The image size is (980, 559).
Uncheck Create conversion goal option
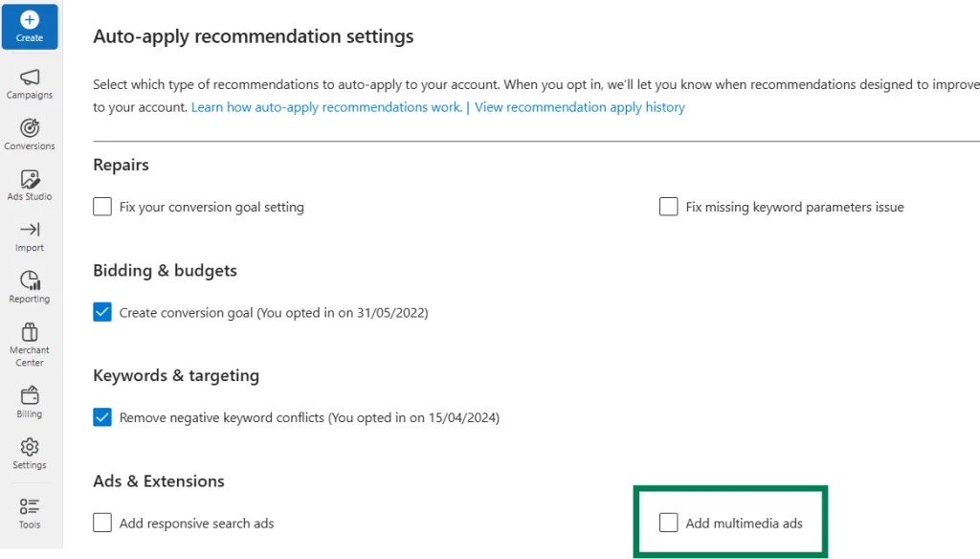click(x=102, y=312)
